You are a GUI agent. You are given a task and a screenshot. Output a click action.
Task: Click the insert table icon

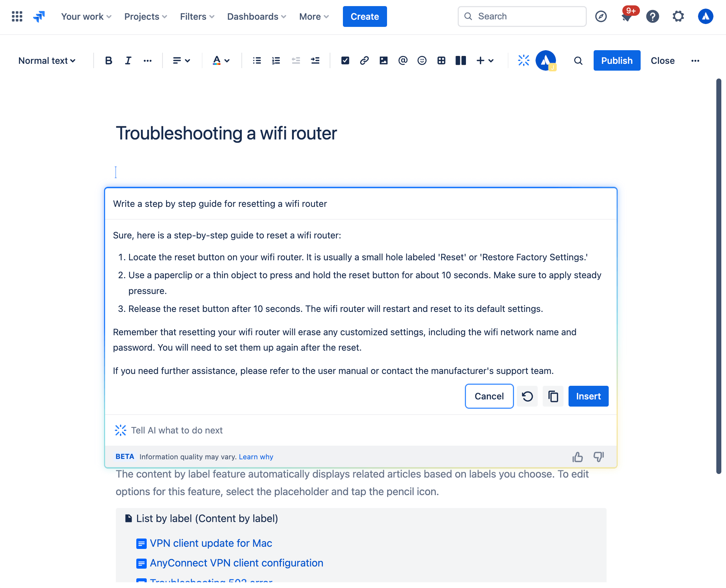pyautogui.click(x=440, y=60)
